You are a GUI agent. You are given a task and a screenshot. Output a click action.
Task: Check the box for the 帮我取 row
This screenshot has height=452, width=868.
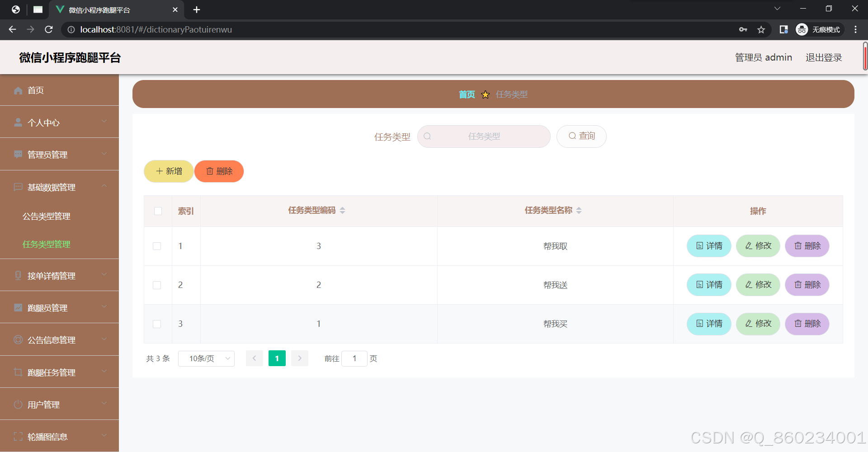157,246
